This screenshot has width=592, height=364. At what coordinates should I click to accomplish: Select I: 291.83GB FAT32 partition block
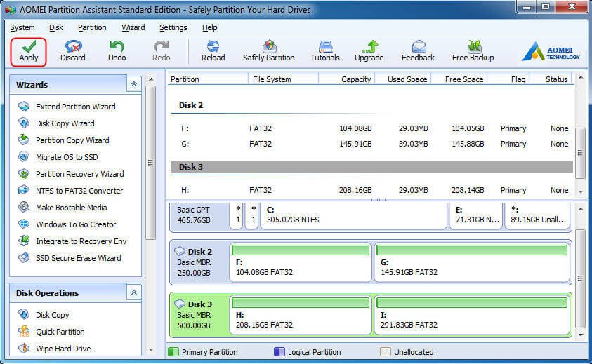click(472, 315)
